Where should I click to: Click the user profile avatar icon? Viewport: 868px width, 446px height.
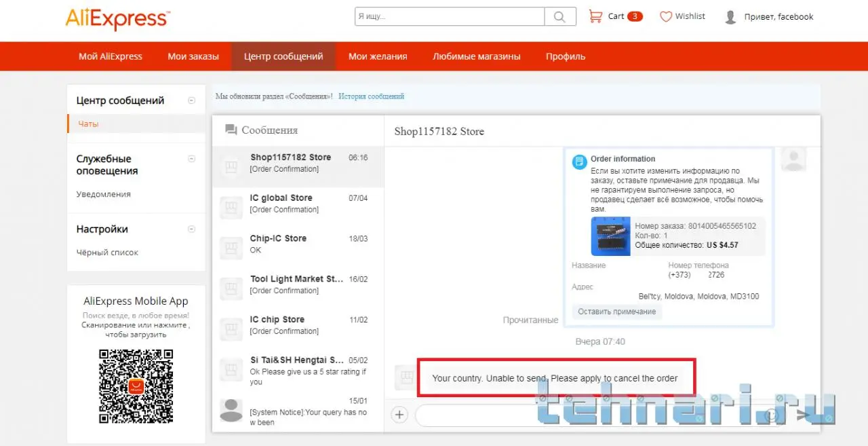(730, 17)
